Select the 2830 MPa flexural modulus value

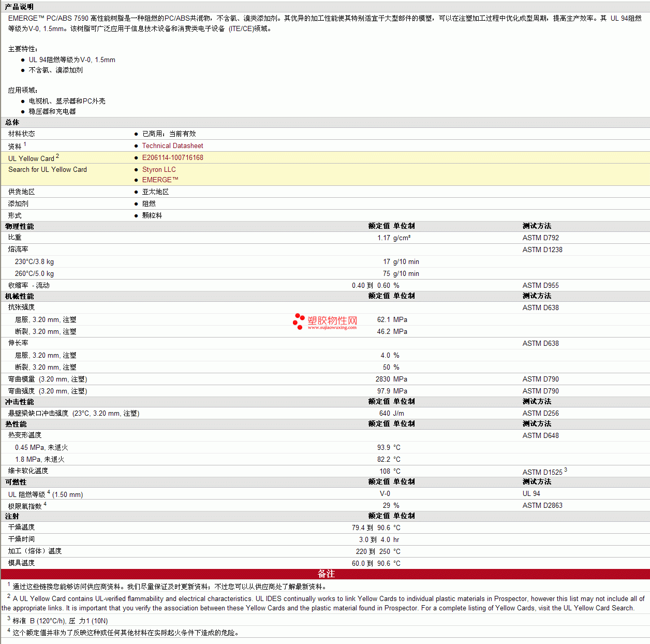coord(391,379)
